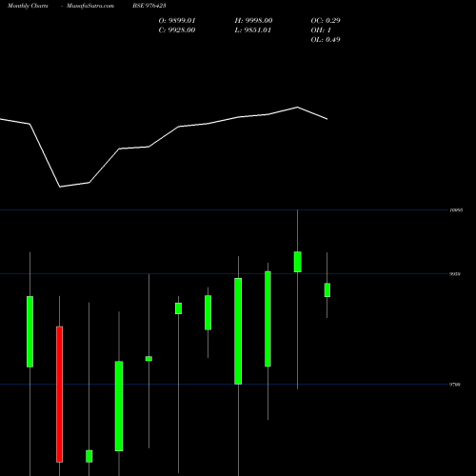This screenshot has width=476, height=476.
Task: Select the high value "H: 9998.00"
Action: 253,21
